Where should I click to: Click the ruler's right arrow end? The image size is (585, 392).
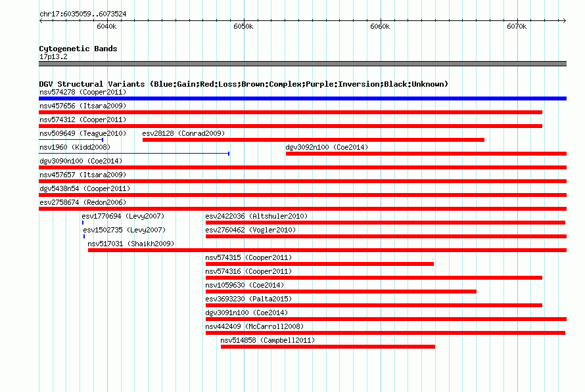coord(565,20)
